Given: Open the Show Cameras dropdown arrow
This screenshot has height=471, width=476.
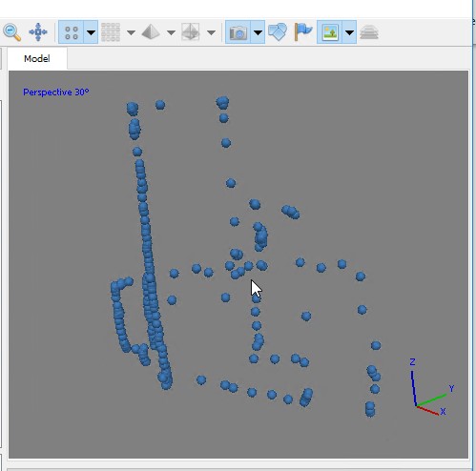Looking at the screenshot, I should [258, 32].
